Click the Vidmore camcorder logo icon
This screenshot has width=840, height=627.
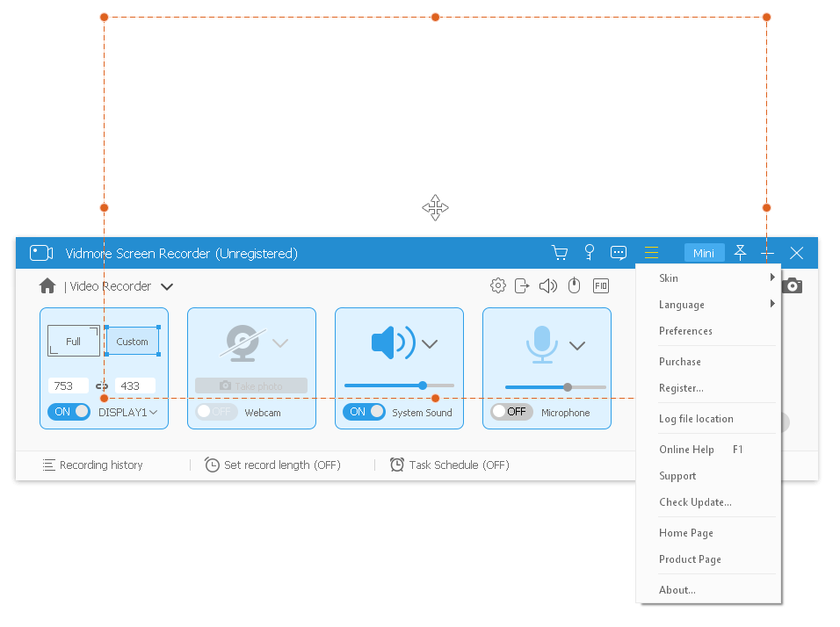click(41, 253)
